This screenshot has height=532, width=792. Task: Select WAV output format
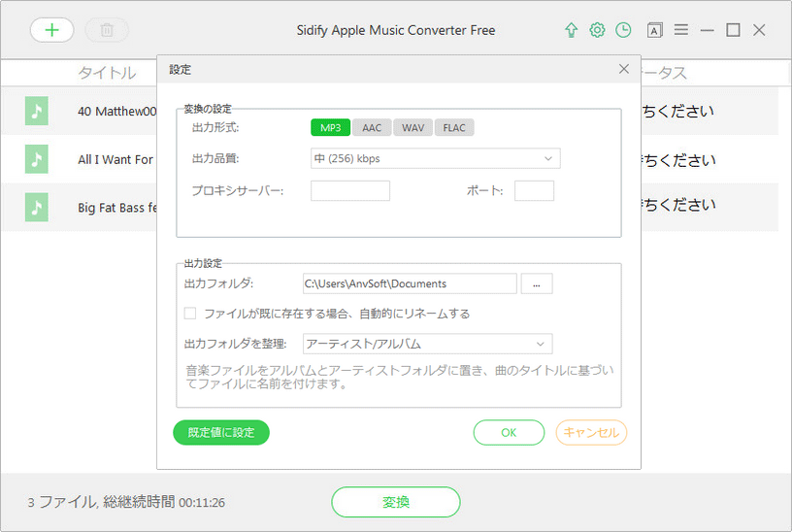pyautogui.click(x=413, y=128)
